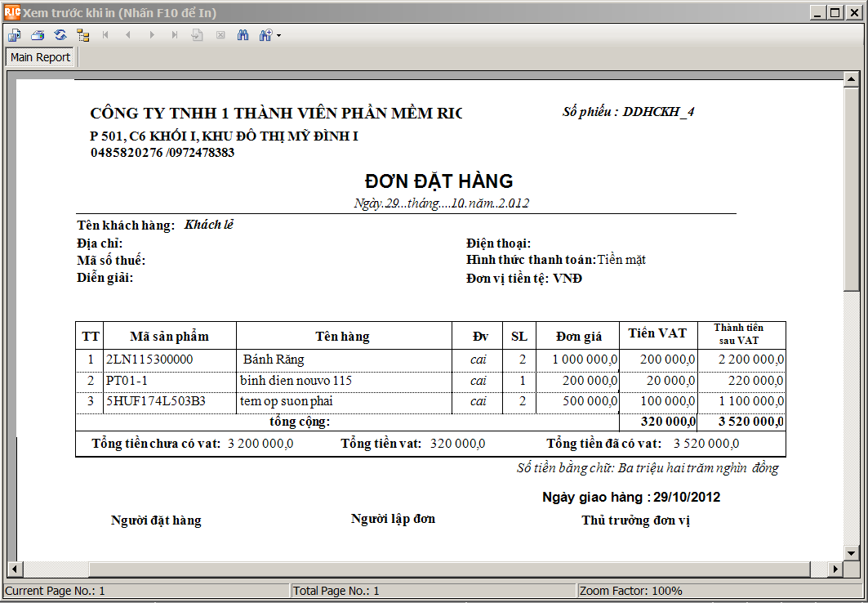Click the vertical scrollbar down arrow
The image size is (868, 603).
coord(852,553)
